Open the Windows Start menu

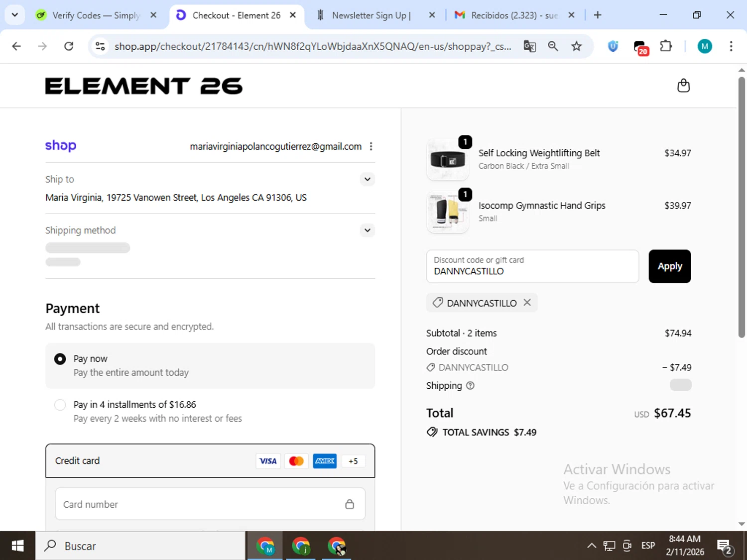coord(17,546)
